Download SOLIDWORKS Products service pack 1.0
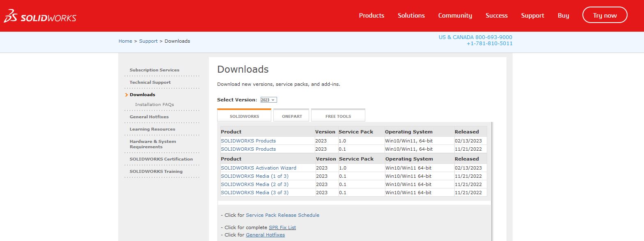Viewport: 644px width, 241px height. click(248, 141)
